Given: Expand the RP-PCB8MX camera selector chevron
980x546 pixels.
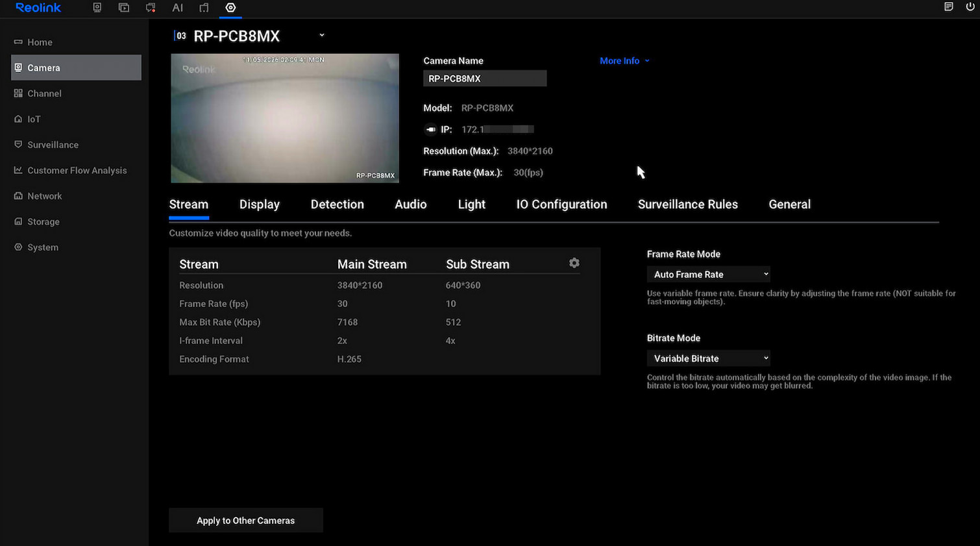Looking at the screenshot, I should coord(322,35).
